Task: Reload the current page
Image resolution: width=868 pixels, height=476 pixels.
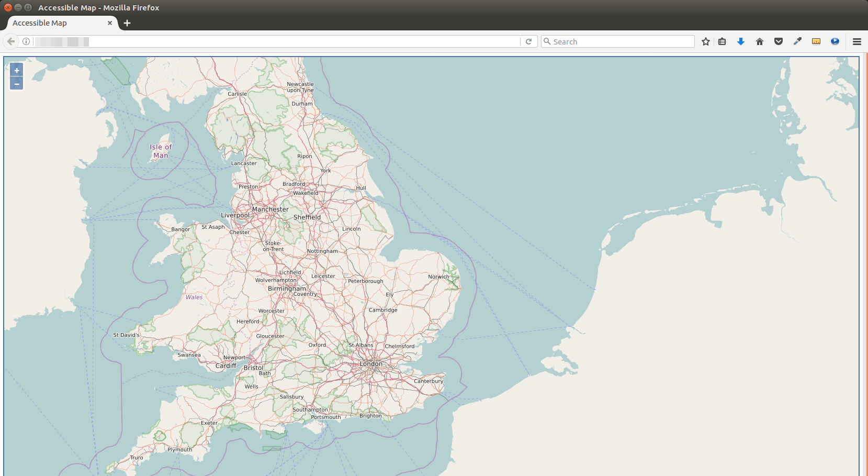Action: [x=529, y=41]
